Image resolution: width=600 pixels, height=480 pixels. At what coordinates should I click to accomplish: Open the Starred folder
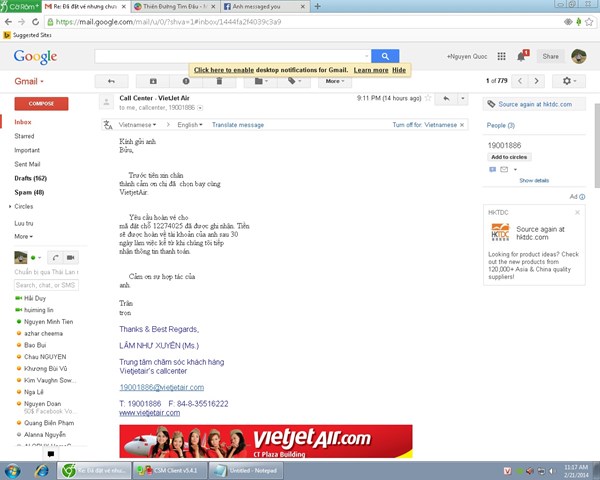tap(24, 136)
